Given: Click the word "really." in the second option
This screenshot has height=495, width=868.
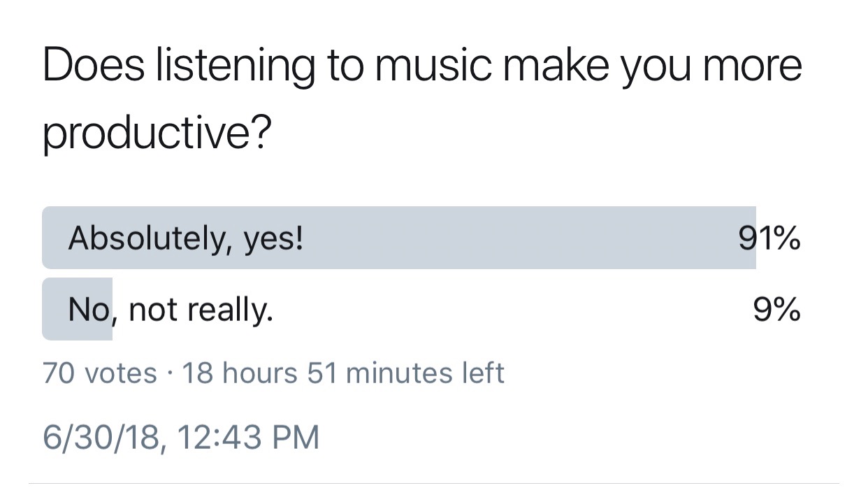Looking at the screenshot, I should (x=233, y=311).
